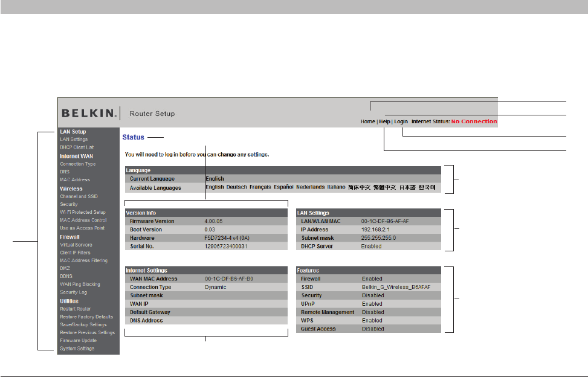Go to Channel and SSID settings

pyautogui.click(x=79, y=196)
